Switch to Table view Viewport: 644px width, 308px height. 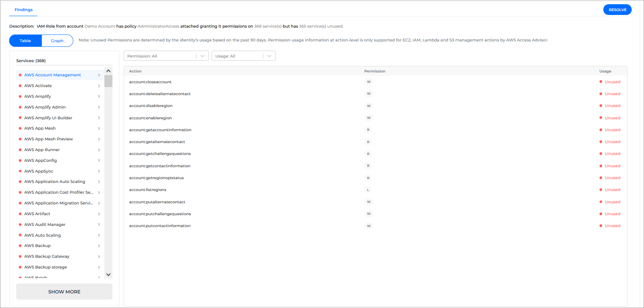point(25,41)
